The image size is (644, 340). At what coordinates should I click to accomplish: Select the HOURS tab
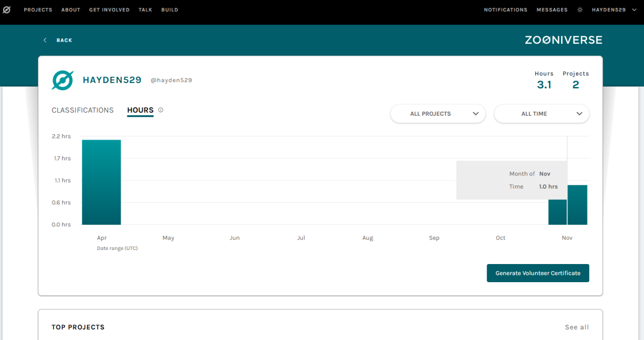(x=140, y=110)
